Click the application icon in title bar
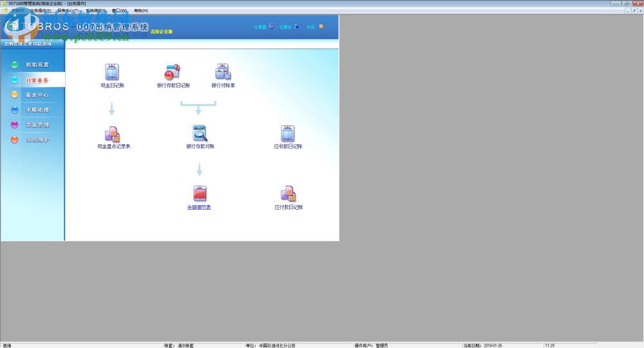644x348 pixels. click(x=5, y=3)
